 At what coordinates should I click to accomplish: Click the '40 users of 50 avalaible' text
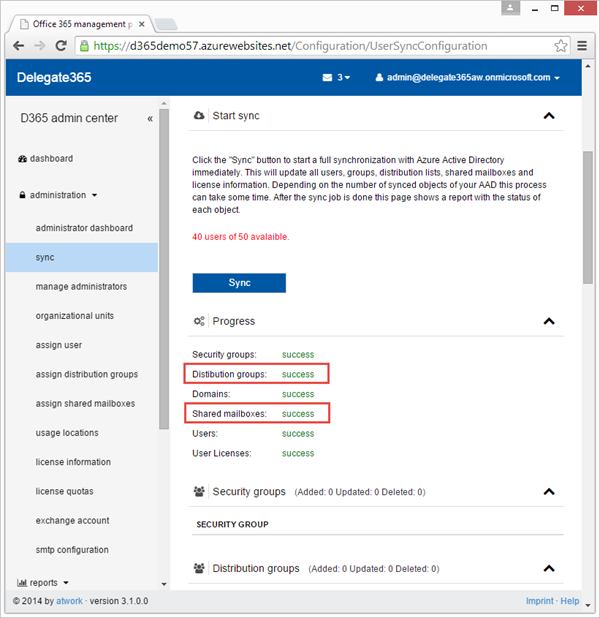[x=240, y=237]
